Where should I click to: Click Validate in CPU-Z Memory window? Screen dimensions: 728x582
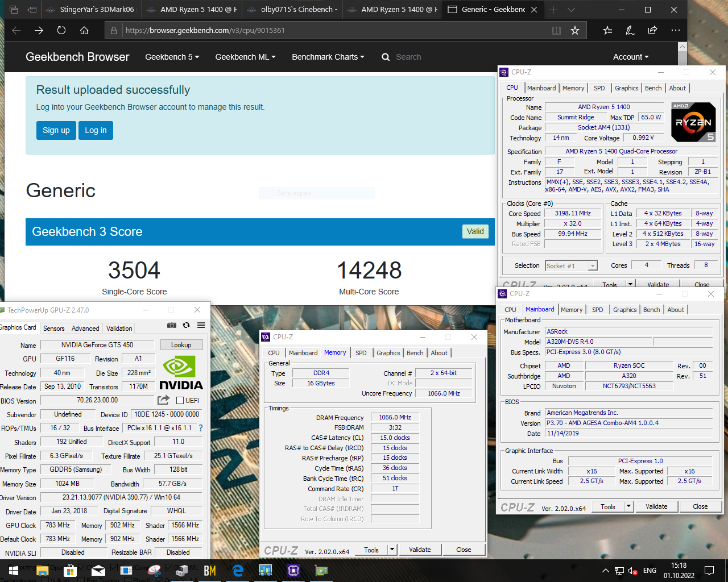click(x=420, y=550)
